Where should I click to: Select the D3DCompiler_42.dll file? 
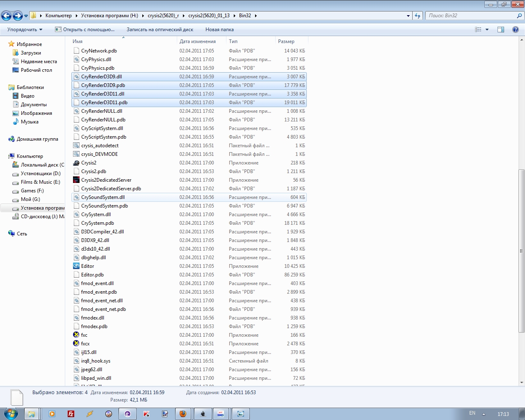tap(189, 232)
